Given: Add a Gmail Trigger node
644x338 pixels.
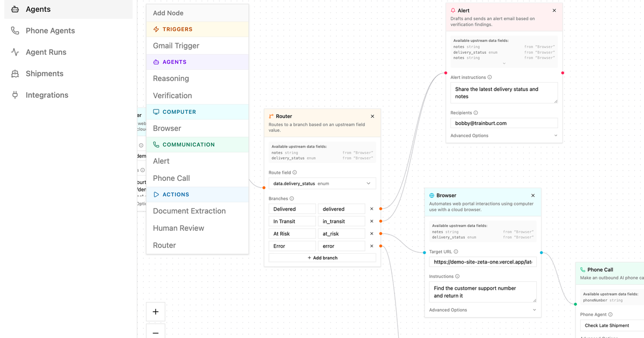Looking at the screenshot, I should [197, 46].
